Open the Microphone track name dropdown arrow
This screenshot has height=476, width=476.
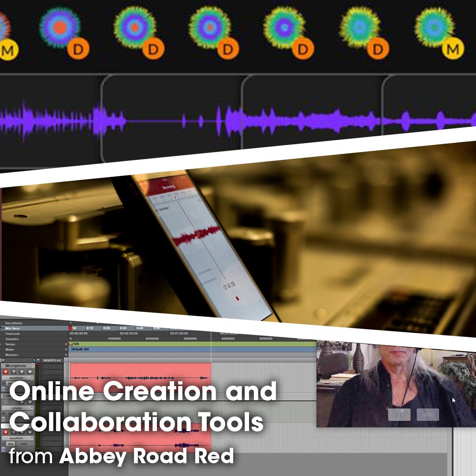coord(33,366)
